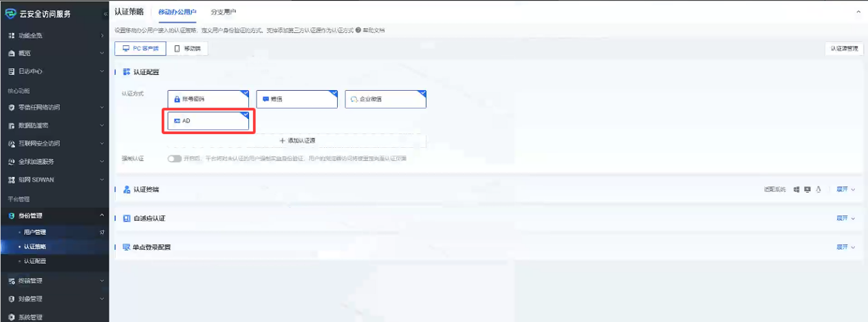
Task: Click the Linux penguin icon next to 适配系统
Action: click(818, 189)
